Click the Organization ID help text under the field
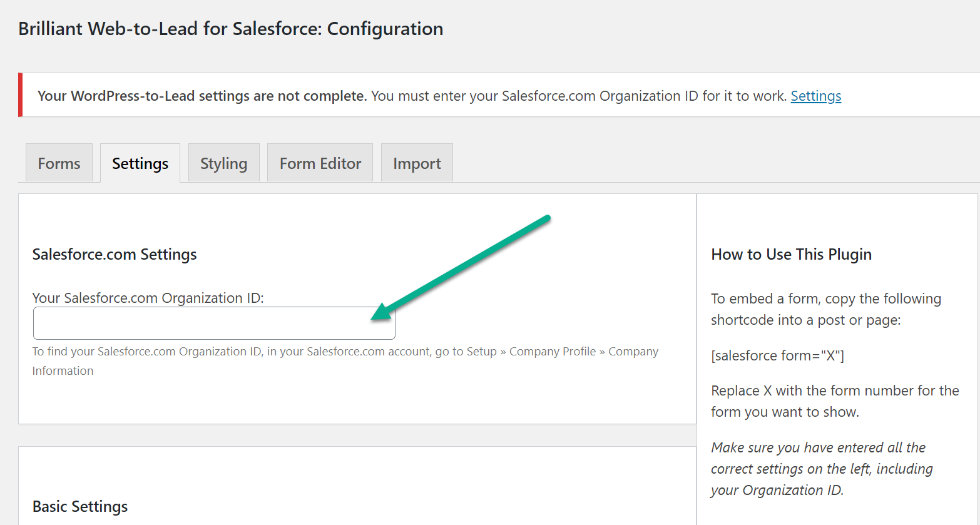 [x=345, y=361]
